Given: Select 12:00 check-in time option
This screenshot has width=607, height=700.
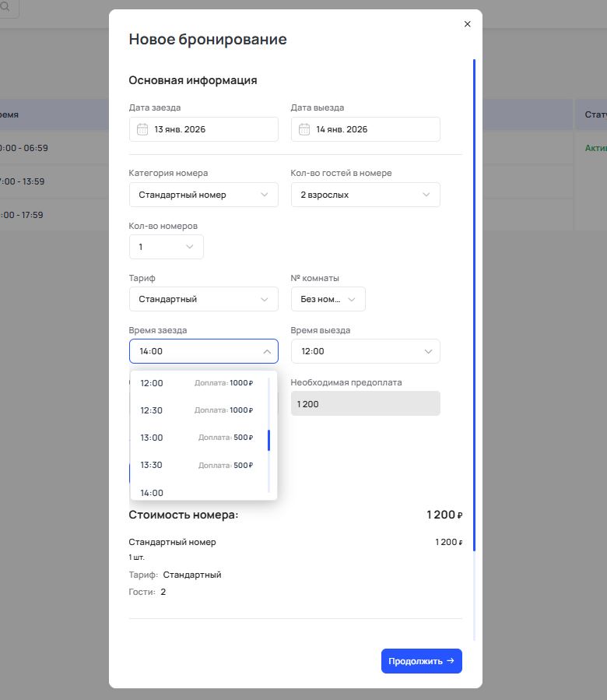Looking at the screenshot, I should point(197,383).
